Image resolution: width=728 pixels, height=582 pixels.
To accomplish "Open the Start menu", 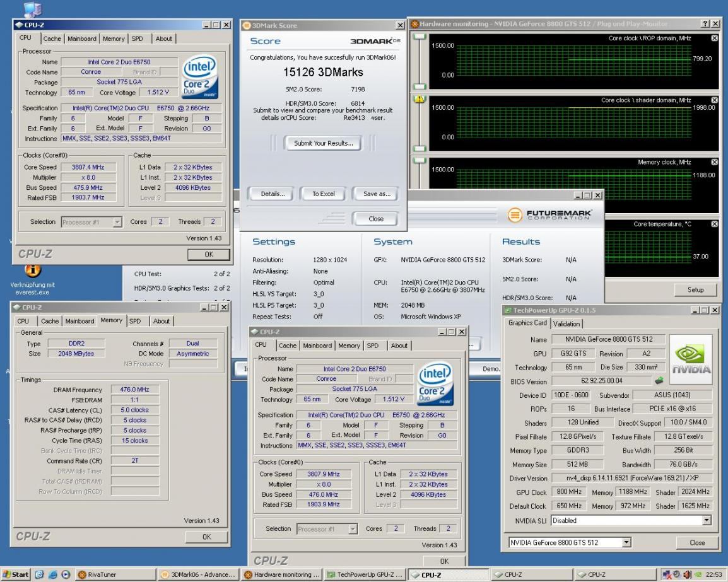I will coord(15,574).
